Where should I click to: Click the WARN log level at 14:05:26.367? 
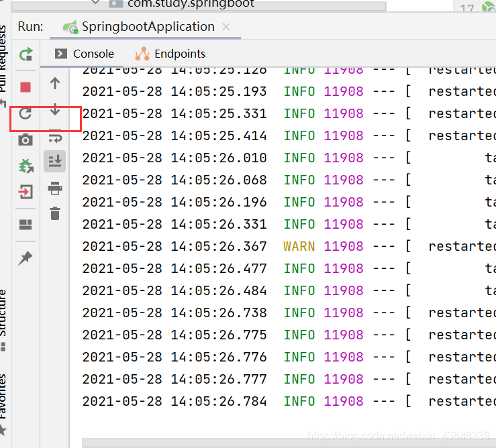(299, 246)
